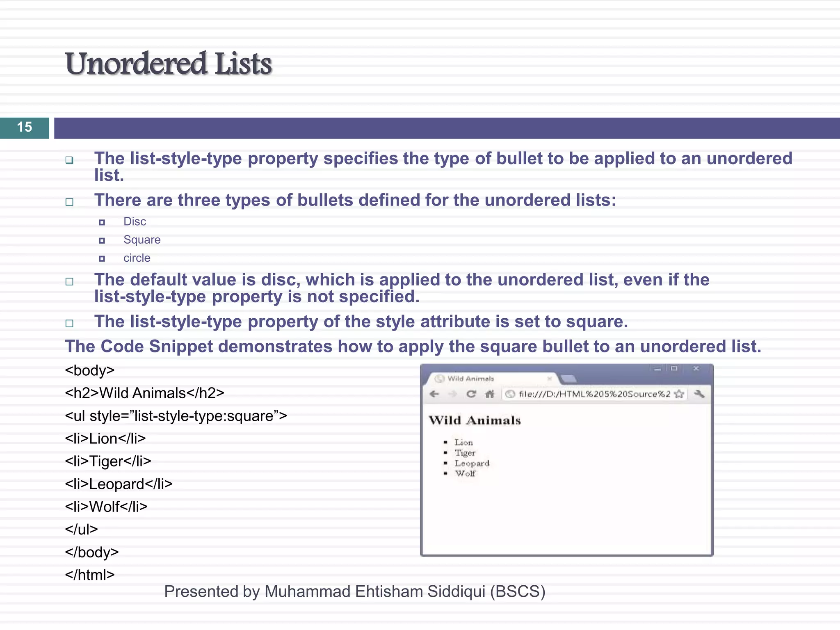Click the Wild Animals heading in browser
Screen dimensions: 840x630
[x=475, y=420]
